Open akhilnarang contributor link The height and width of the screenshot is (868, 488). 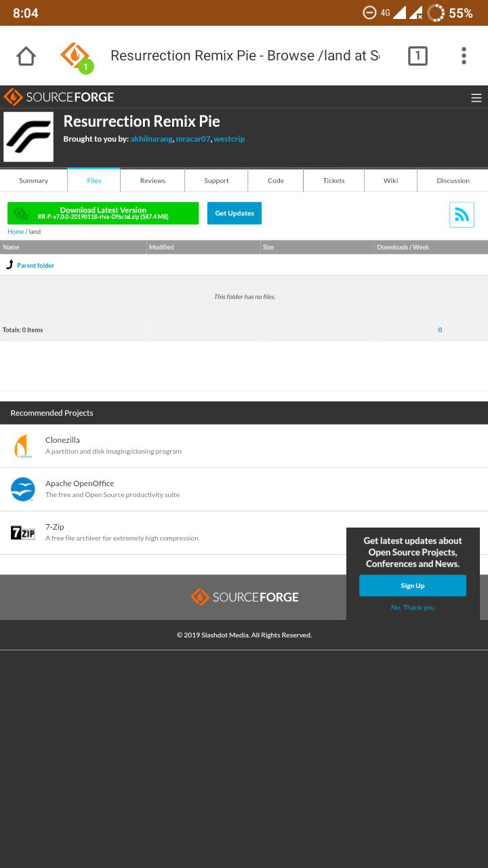[x=151, y=138]
